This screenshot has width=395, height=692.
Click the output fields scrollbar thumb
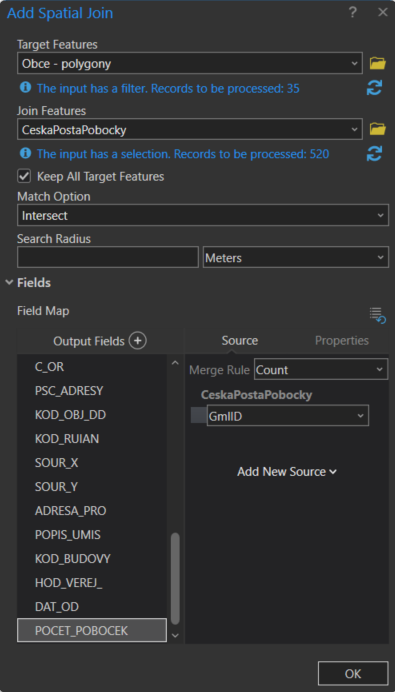175,578
